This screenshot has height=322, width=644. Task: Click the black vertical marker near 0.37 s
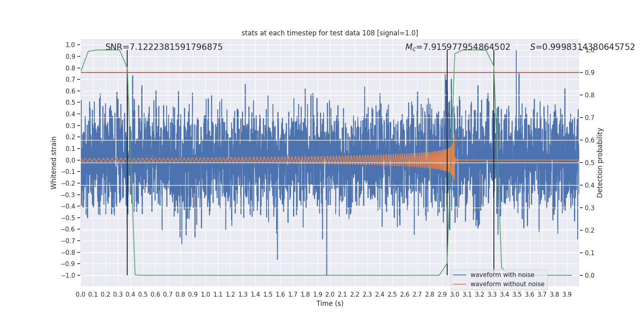pos(127,163)
